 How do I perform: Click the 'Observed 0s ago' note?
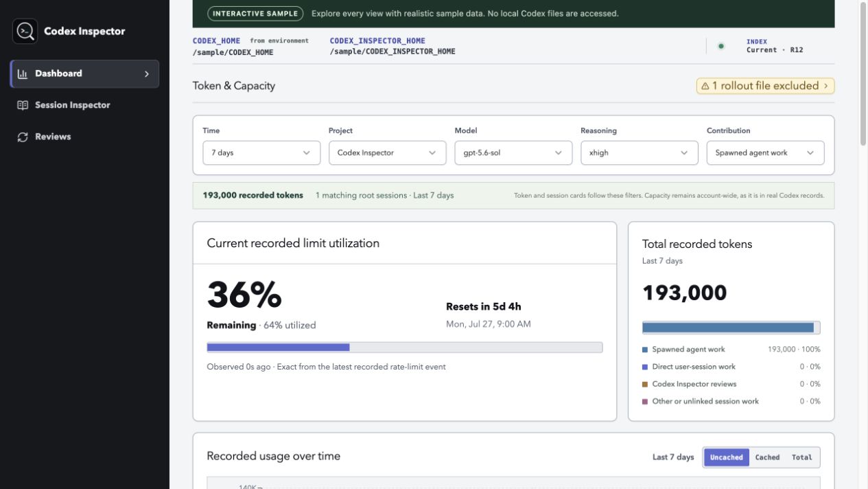point(239,367)
